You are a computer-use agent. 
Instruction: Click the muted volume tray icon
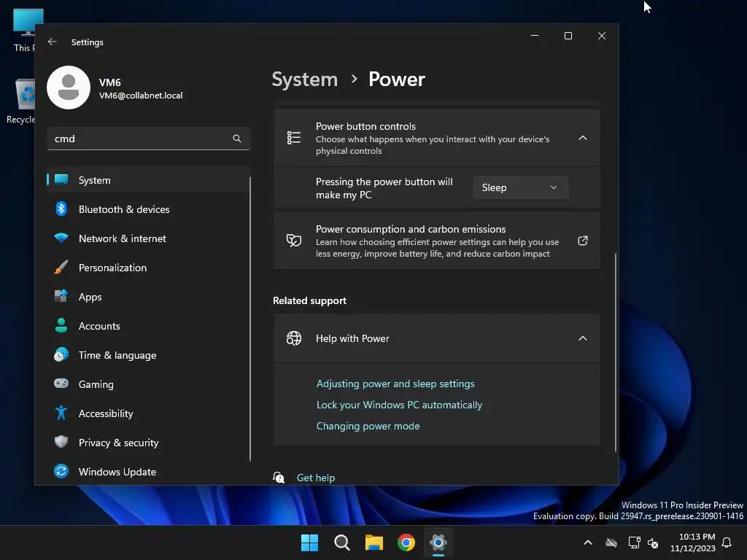click(x=653, y=542)
